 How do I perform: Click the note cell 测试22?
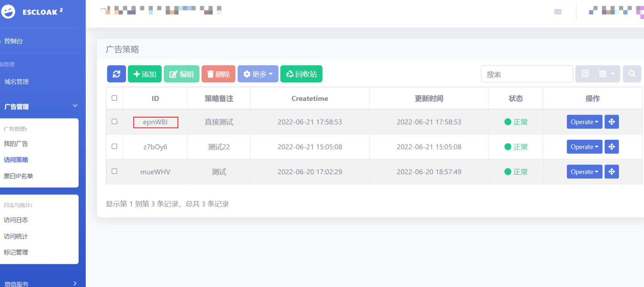219,147
